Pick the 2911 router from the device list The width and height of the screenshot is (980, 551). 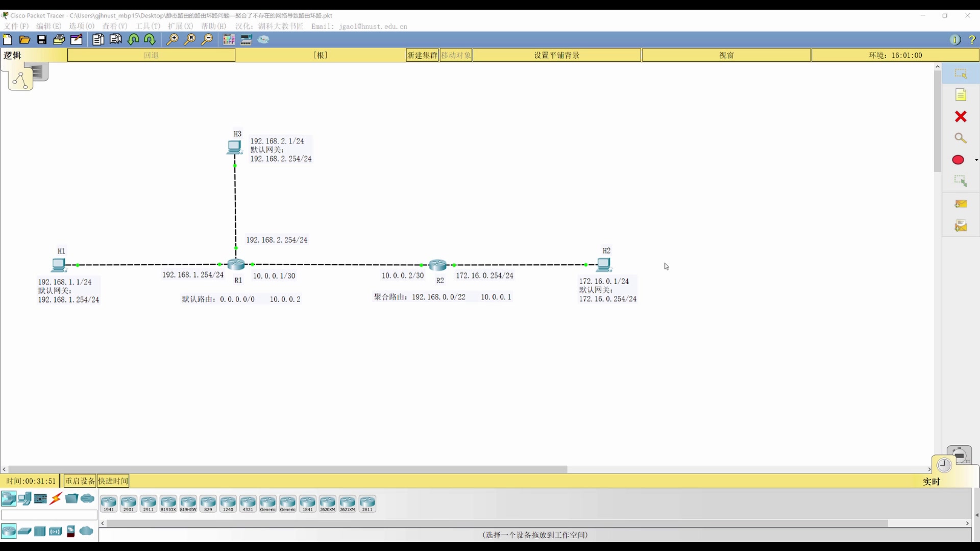149,504
